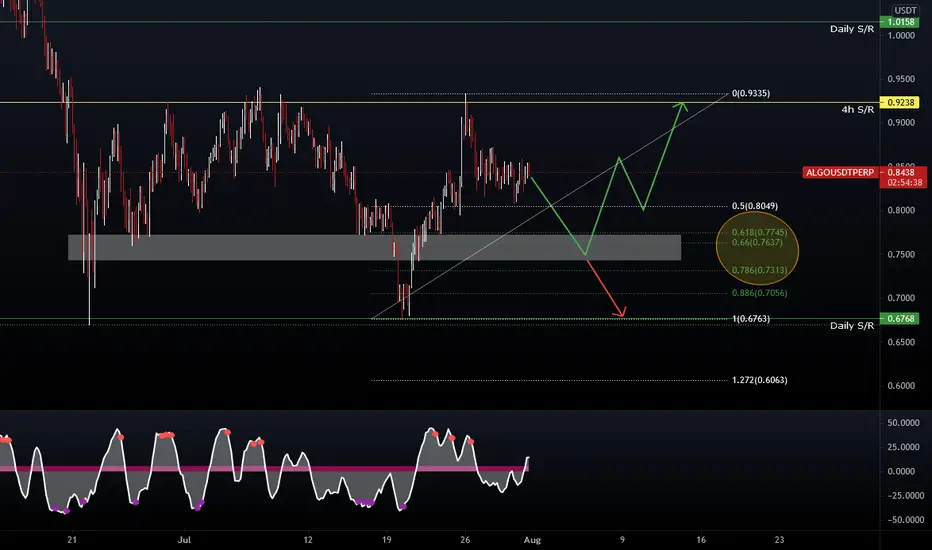Click the ALGOUSDTPERP symbol price label
The image size is (932, 550).
pos(840,172)
